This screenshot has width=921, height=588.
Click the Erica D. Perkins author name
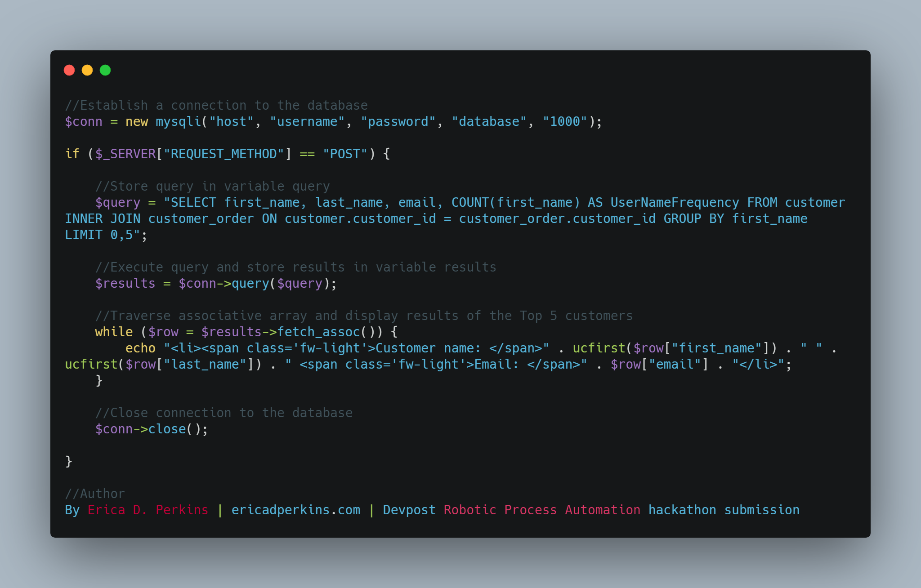coord(148,510)
